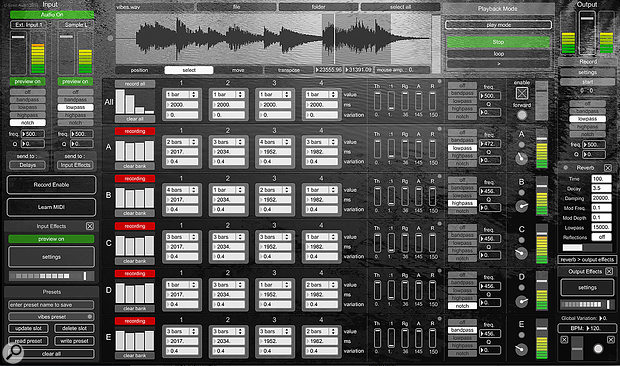Toggle the red 'recording' button for bank C
The image size is (620, 366).
(135, 226)
